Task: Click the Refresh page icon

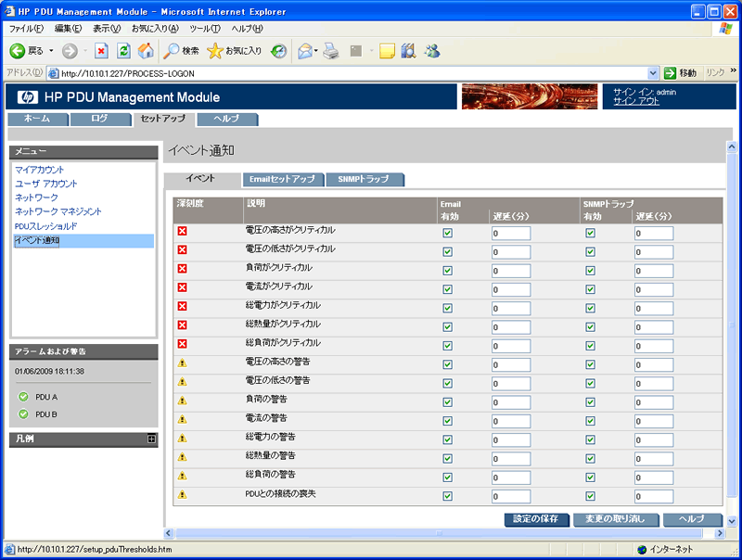Action: (122, 50)
